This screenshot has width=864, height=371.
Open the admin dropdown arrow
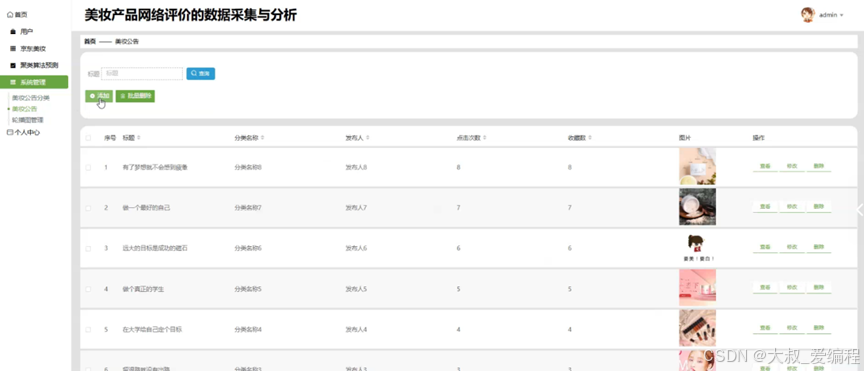coord(841,15)
